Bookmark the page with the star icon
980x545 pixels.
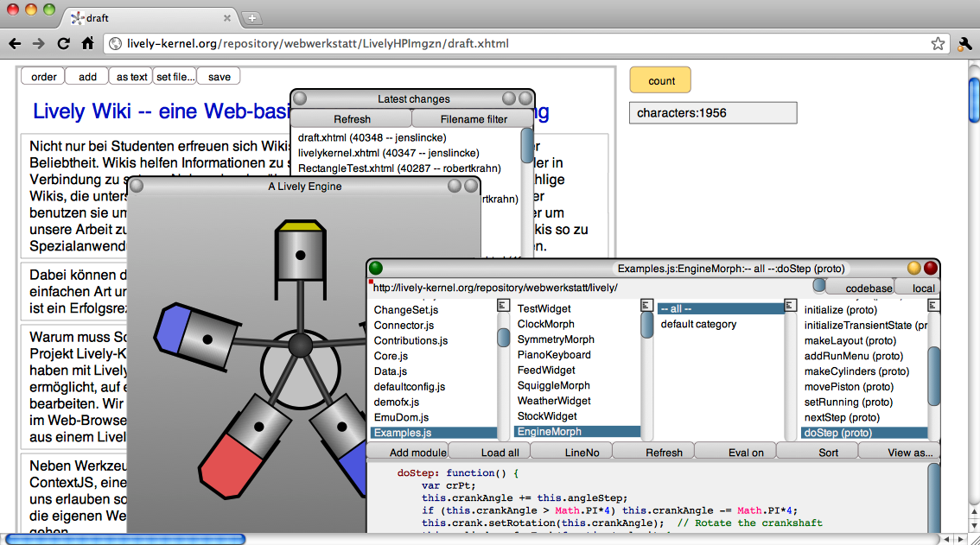[x=938, y=43]
